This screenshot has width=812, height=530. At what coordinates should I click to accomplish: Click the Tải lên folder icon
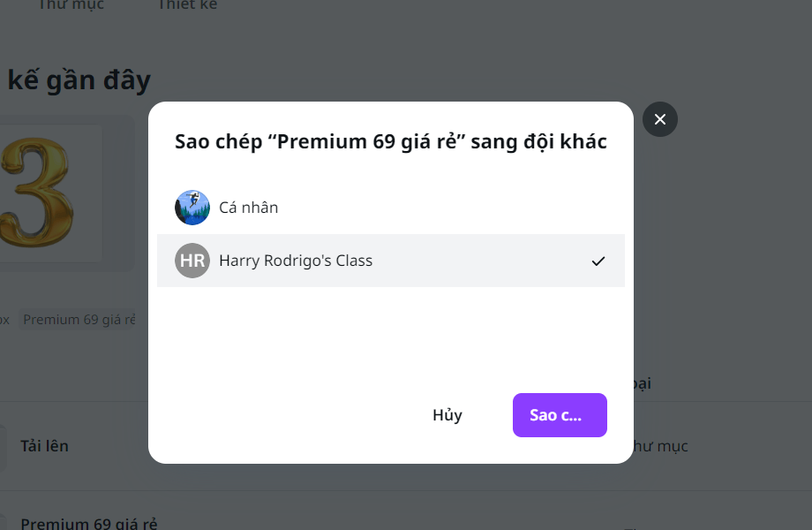click(x=3, y=446)
